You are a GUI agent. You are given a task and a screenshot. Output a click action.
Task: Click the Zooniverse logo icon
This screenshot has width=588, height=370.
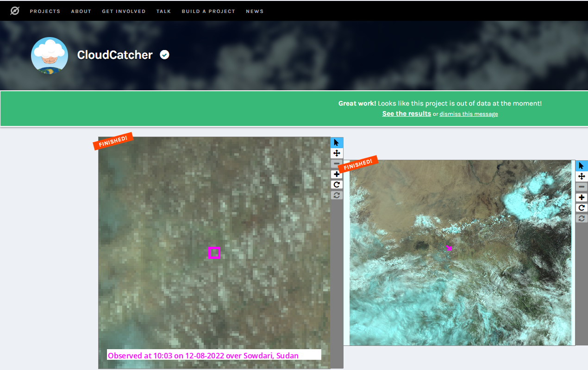point(15,11)
